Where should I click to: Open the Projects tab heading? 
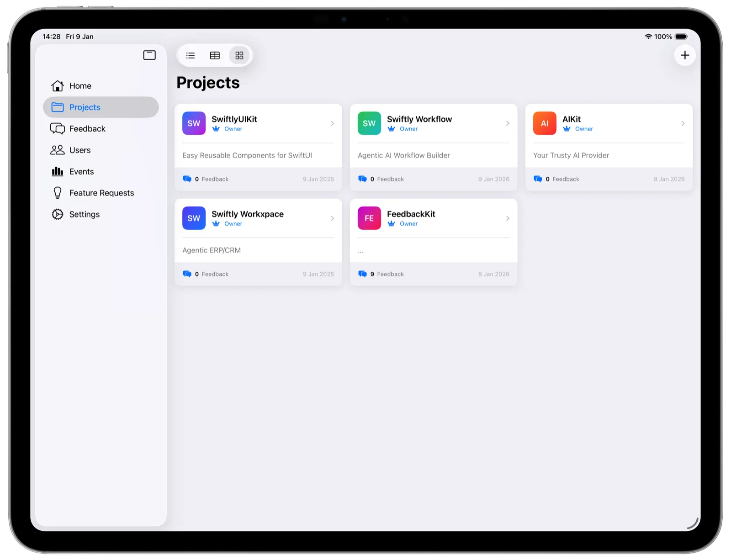(x=208, y=82)
